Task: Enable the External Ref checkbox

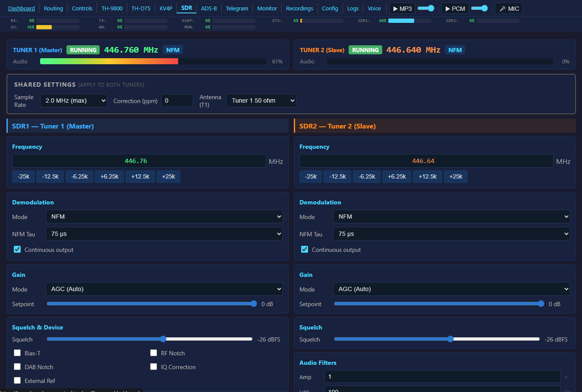Action: coord(17,380)
